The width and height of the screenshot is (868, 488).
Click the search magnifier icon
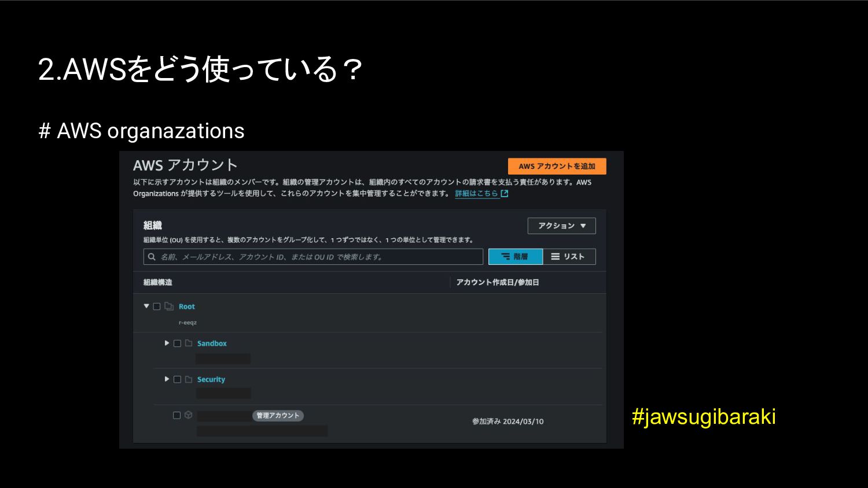(152, 257)
